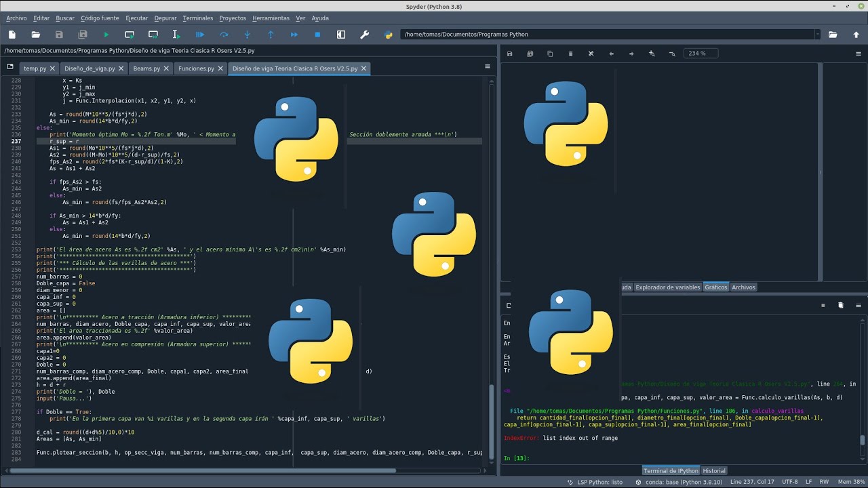Open the file browse tabs button in the editor
Image resolution: width=868 pixels, height=488 pixels.
click(9, 67)
